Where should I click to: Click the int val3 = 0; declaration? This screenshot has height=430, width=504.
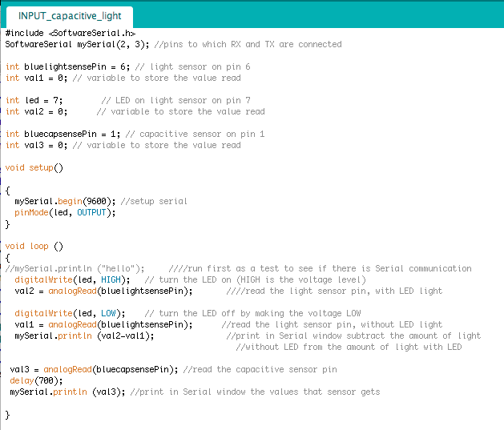click(36, 145)
